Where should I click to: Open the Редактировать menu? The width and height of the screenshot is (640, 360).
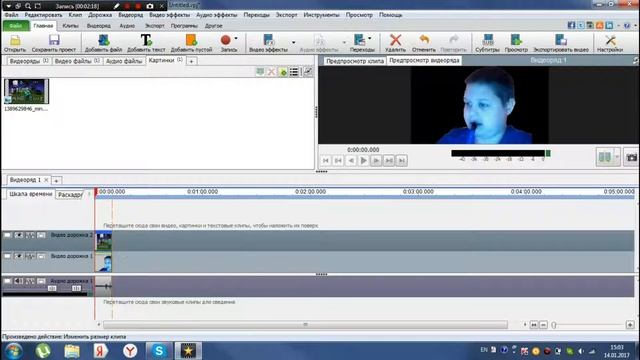pos(43,15)
